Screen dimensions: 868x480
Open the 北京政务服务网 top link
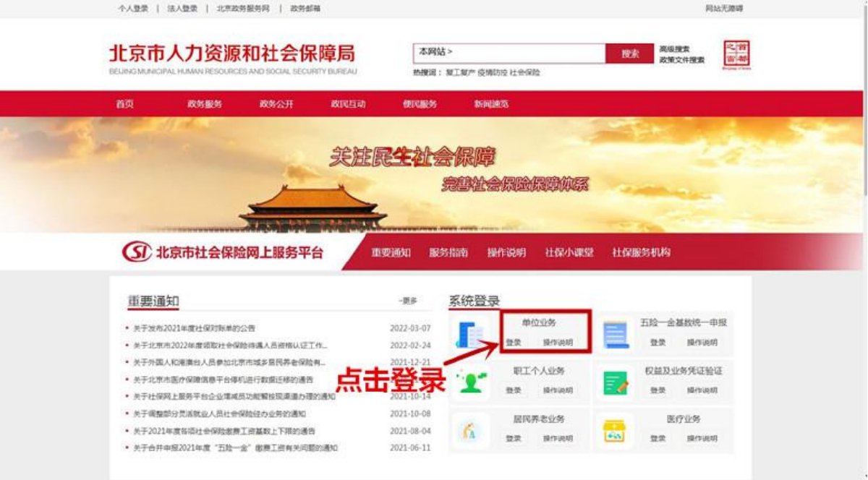coord(244,9)
